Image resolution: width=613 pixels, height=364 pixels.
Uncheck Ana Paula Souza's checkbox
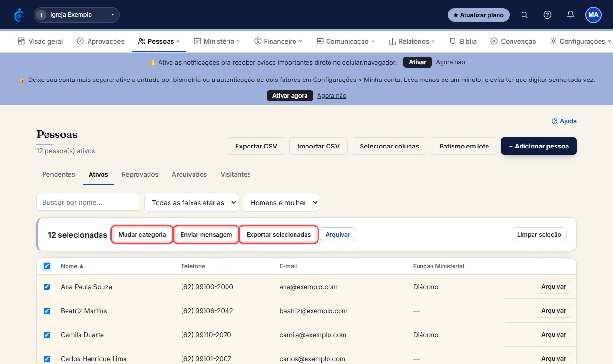coord(46,287)
